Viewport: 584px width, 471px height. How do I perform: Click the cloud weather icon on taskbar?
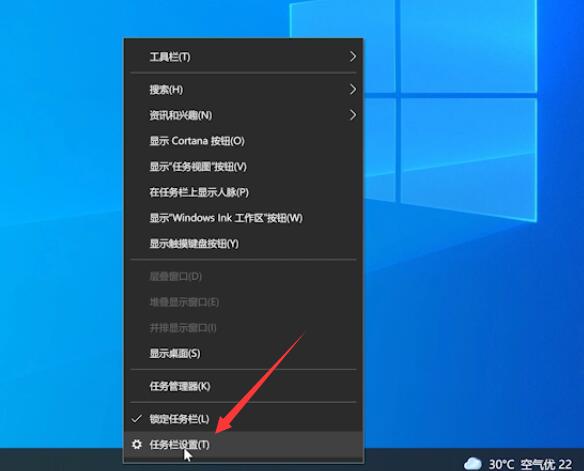coord(473,464)
